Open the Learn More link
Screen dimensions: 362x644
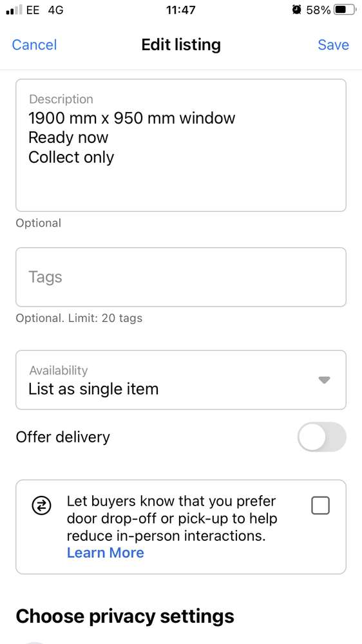[105, 553]
